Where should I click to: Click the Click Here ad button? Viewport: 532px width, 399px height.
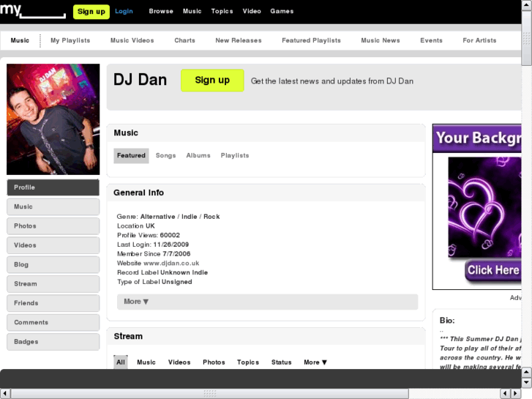coord(493,270)
